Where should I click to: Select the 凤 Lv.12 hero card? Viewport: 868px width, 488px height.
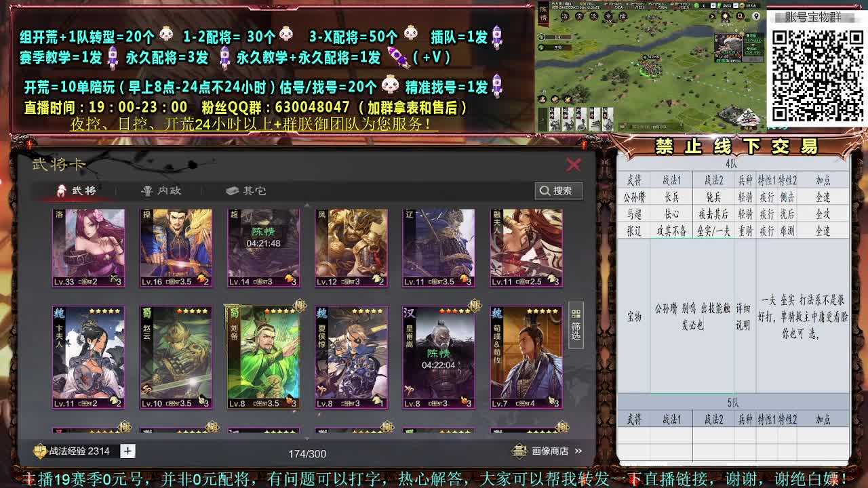(351, 247)
